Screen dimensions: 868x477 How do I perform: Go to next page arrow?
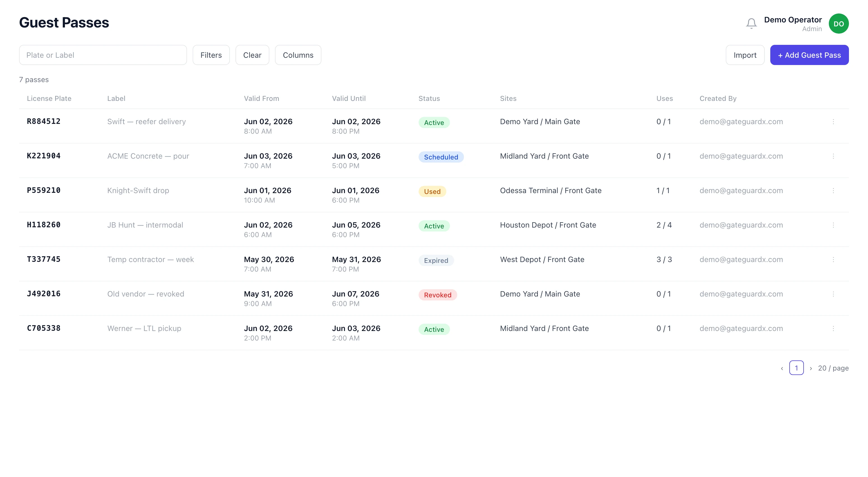click(x=811, y=368)
